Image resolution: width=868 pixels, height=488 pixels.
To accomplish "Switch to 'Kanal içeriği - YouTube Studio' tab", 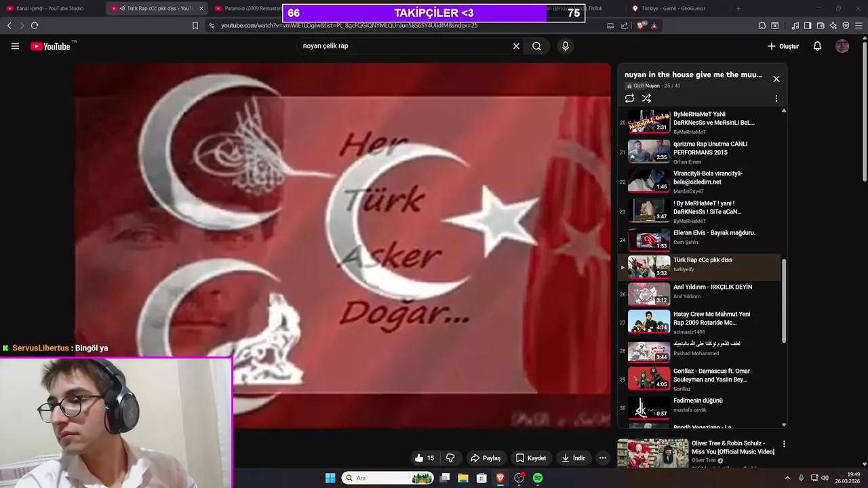I will click(52, 8).
